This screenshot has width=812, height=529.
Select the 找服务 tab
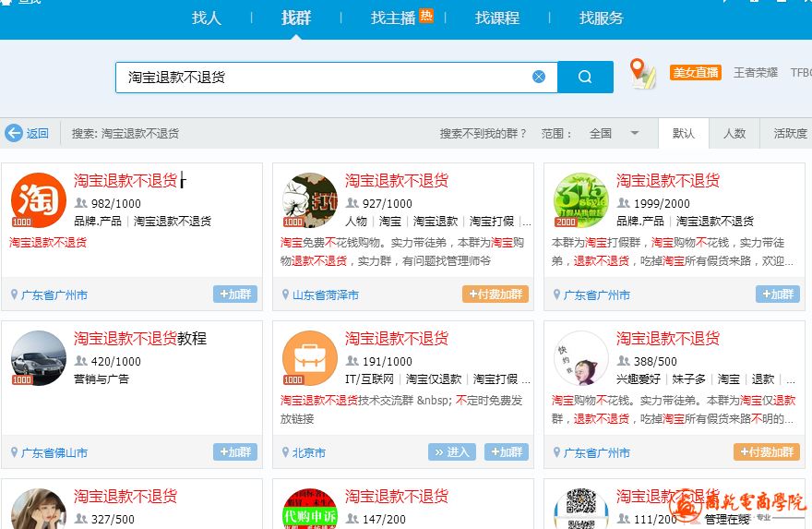point(602,18)
